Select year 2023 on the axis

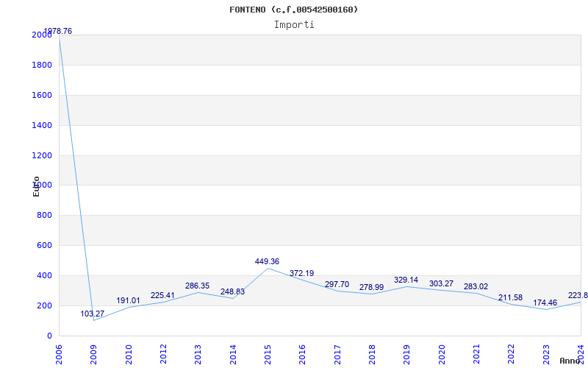pos(546,354)
